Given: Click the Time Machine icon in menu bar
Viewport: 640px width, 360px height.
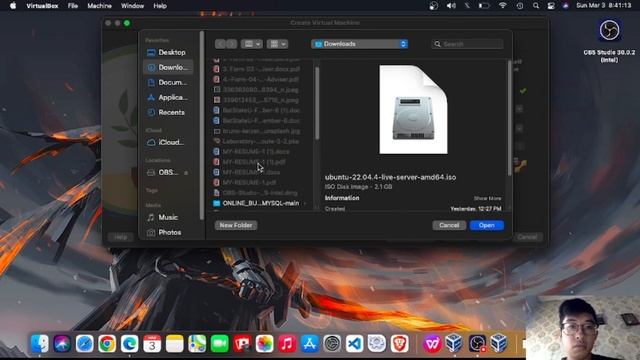Looking at the screenshot, I should [520, 6].
